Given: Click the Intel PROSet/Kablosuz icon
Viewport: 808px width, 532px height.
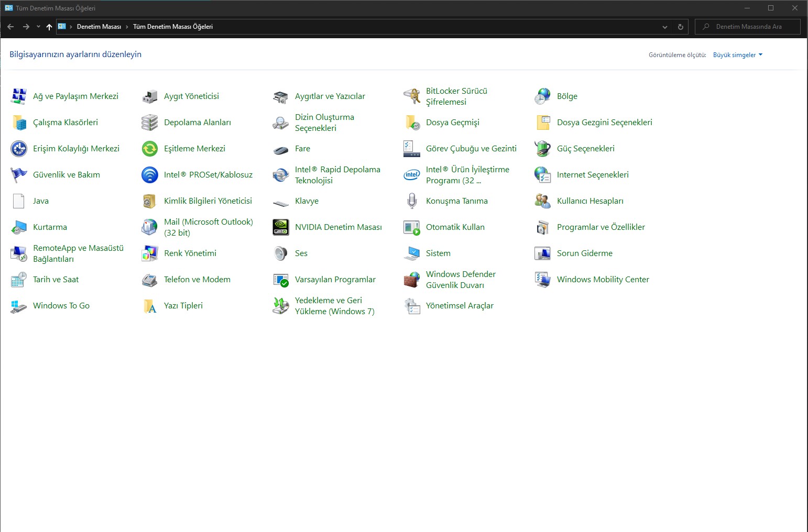Looking at the screenshot, I should (150, 175).
